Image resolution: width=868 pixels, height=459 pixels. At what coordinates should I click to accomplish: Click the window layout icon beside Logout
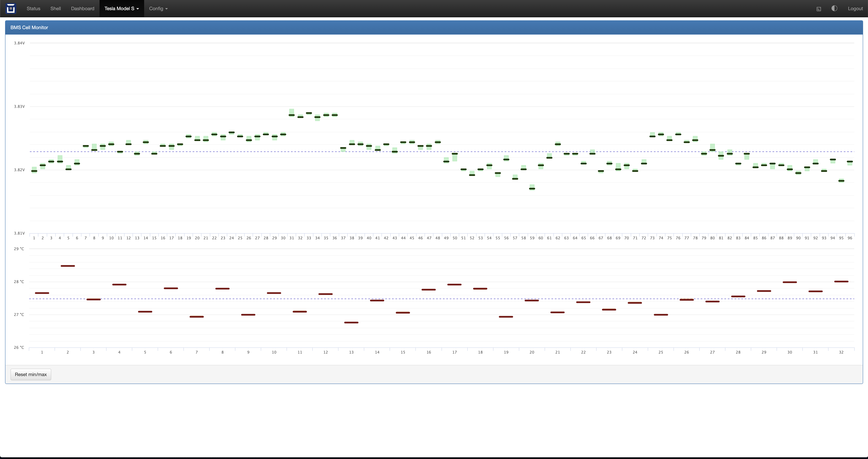coord(818,9)
